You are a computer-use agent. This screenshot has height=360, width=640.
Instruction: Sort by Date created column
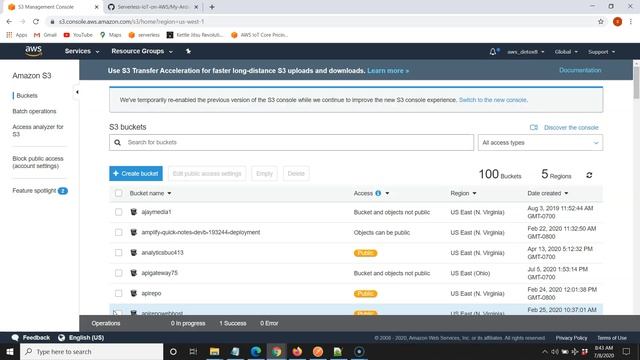pyautogui.click(x=547, y=193)
